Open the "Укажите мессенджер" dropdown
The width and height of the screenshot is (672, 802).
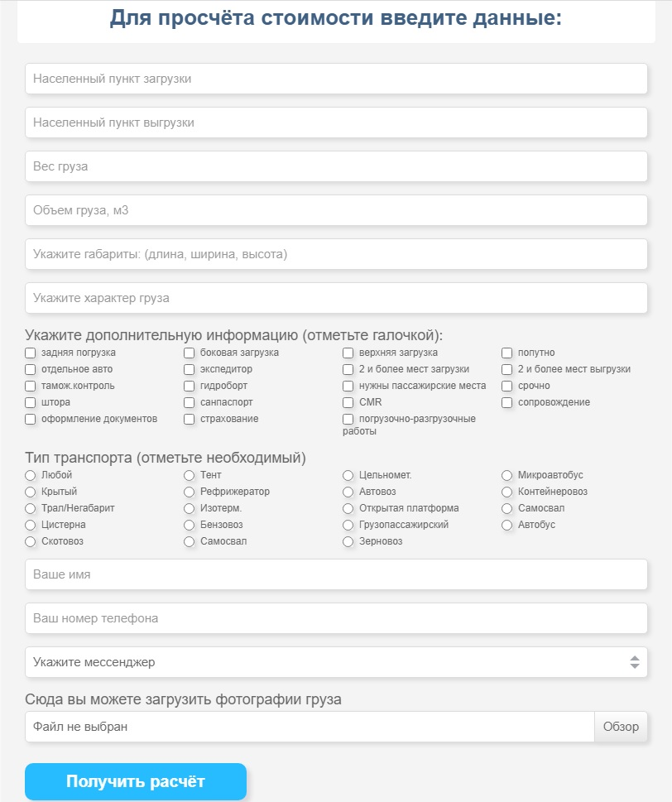(336, 662)
